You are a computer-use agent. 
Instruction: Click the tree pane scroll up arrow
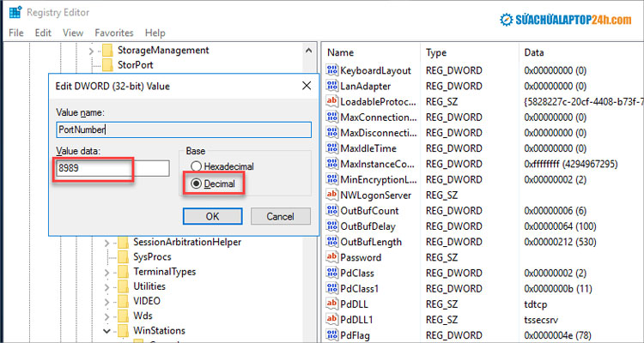point(308,51)
